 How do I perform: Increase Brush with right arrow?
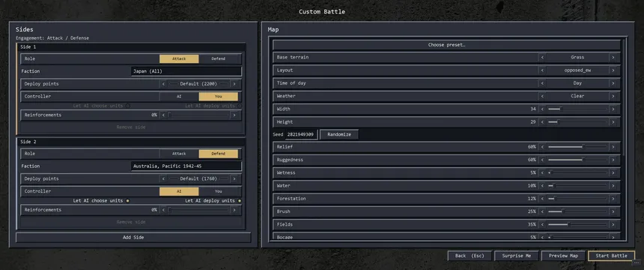[x=613, y=211]
